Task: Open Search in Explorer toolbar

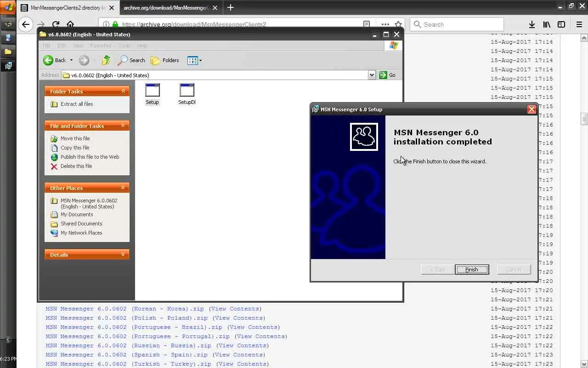Action: [x=131, y=60]
